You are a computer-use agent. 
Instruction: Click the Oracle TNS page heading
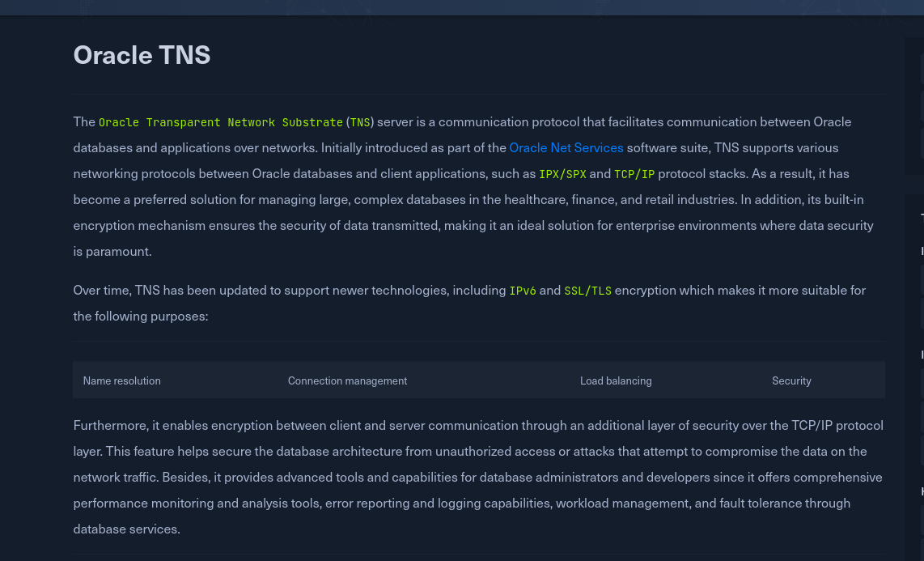142,54
